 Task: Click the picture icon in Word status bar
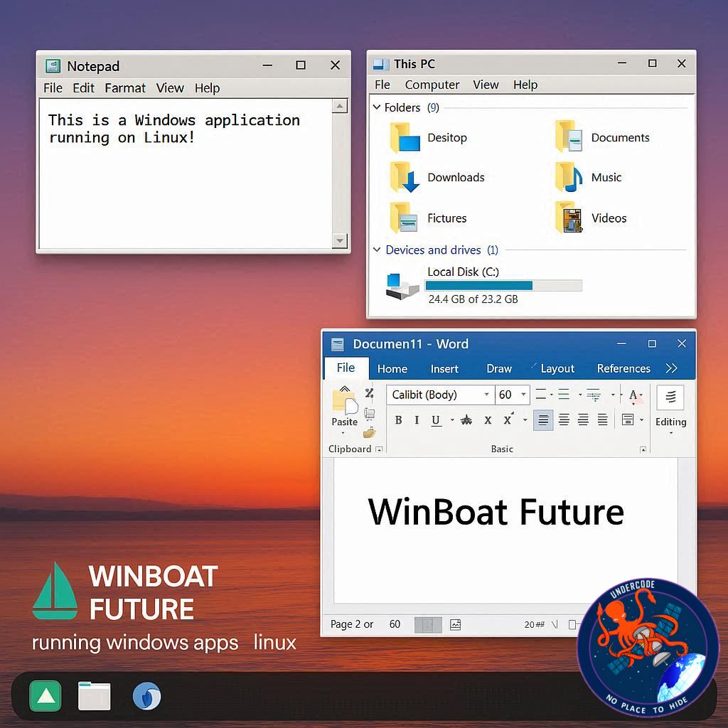[456, 624]
